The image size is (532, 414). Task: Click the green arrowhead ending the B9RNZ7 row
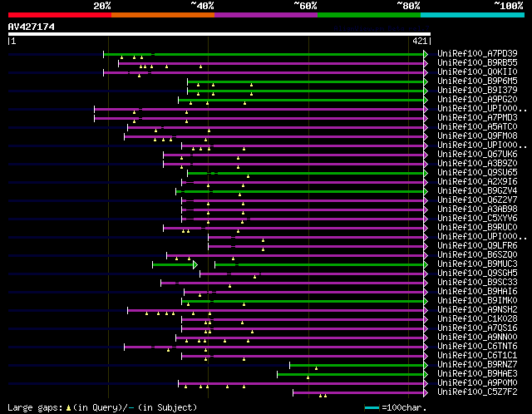point(426,366)
